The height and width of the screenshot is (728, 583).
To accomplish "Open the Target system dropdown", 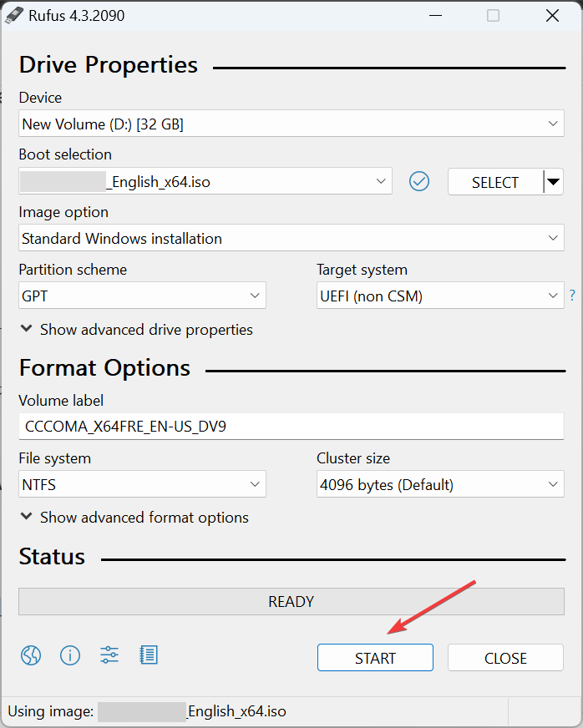I will (x=440, y=296).
